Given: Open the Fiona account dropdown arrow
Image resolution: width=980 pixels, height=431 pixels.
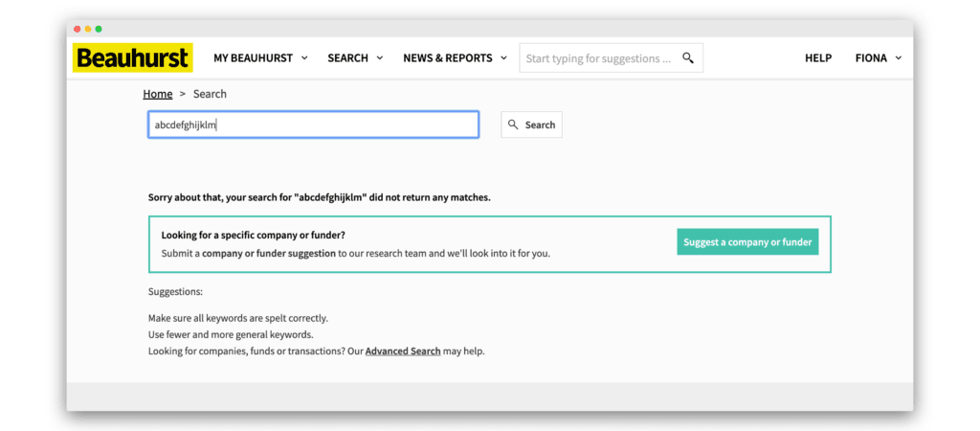Looking at the screenshot, I should click(x=898, y=57).
